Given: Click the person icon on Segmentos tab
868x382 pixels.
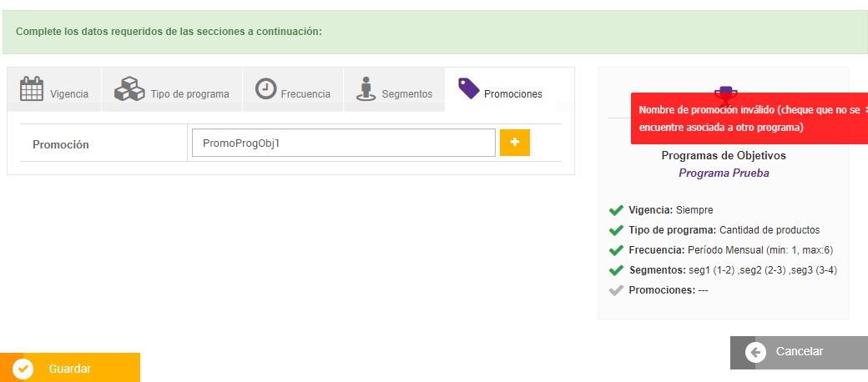Looking at the screenshot, I should (x=365, y=88).
